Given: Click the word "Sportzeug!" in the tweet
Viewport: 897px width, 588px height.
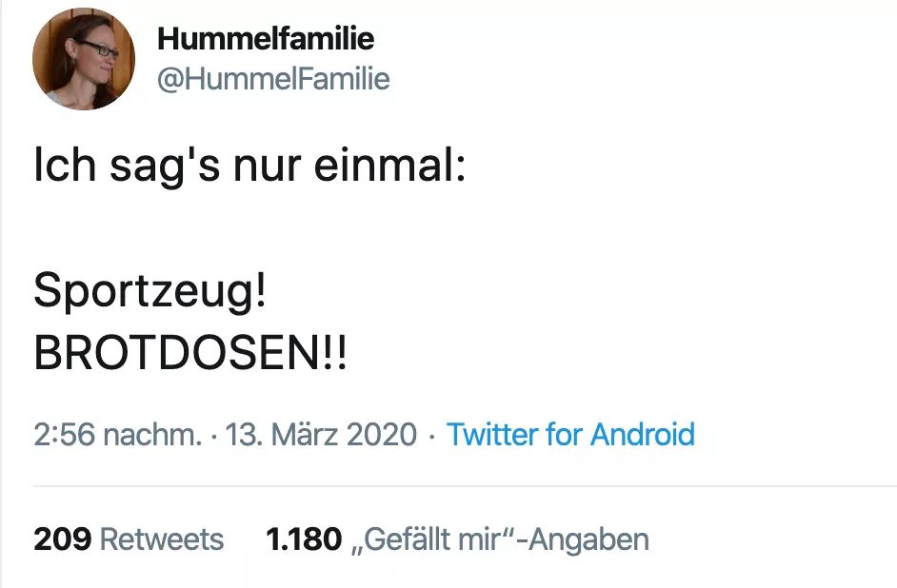Looking at the screenshot, I should coord(150,291).
